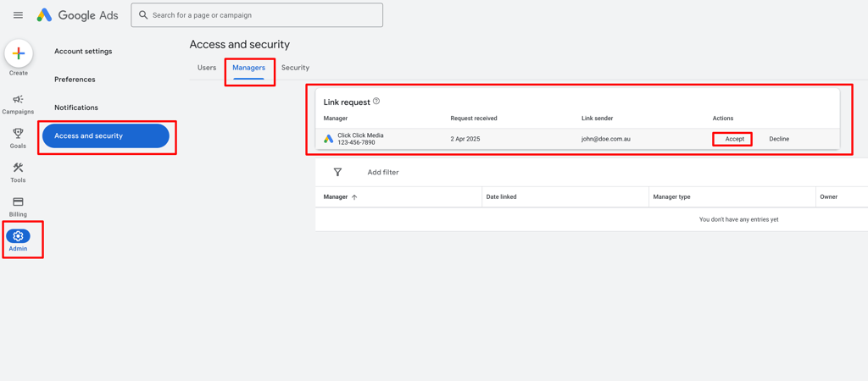Select the Admin gear icon
The width and height of the screenshot is (868, 381).
(18, 236)
